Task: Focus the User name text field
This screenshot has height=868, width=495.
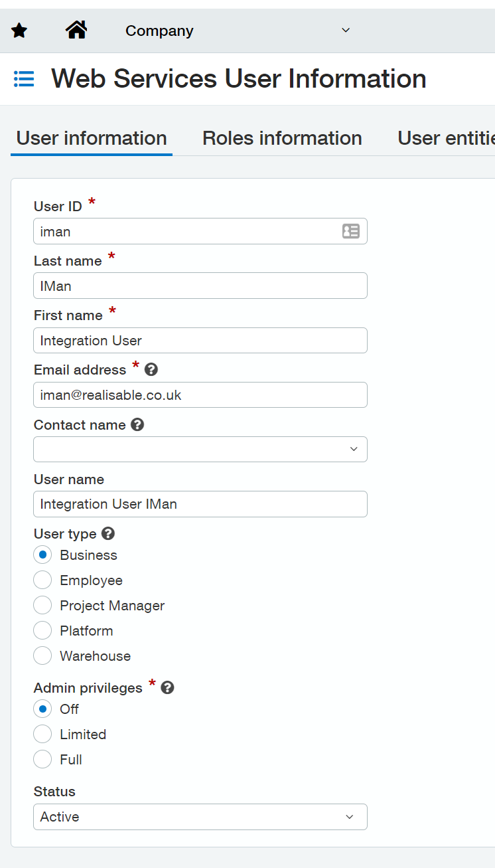Action: pos(200,504)
